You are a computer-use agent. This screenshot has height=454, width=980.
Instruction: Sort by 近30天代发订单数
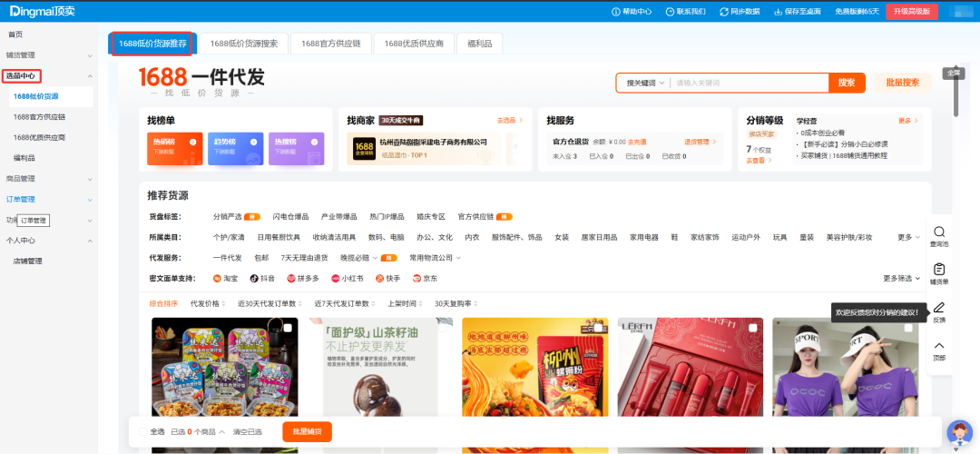coord(270,304)
